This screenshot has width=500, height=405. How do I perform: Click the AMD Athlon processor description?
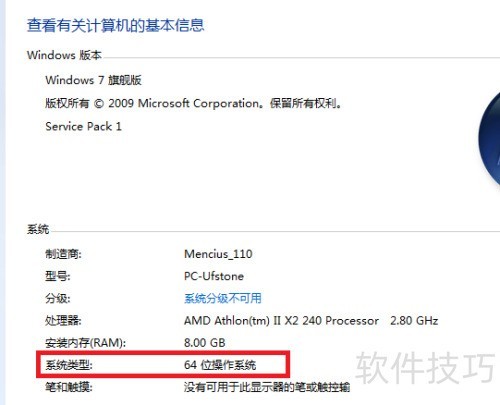point(311,320)
